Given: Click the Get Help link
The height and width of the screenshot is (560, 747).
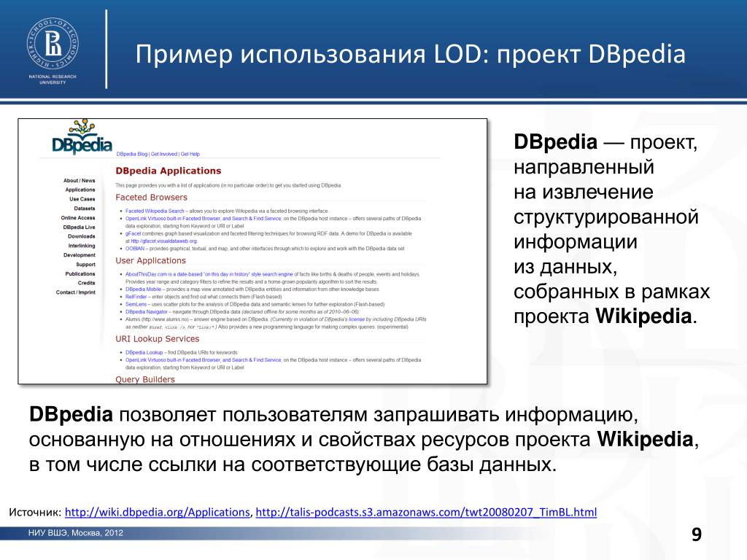Looking at the screenshot, I should pyautogui.click(x=190, y=155).
